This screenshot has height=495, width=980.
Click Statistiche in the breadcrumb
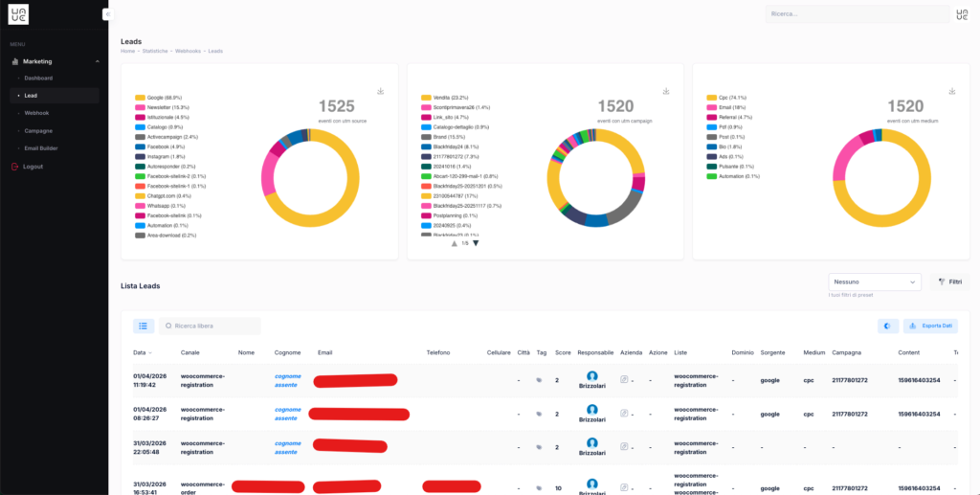tap(155, 51)
